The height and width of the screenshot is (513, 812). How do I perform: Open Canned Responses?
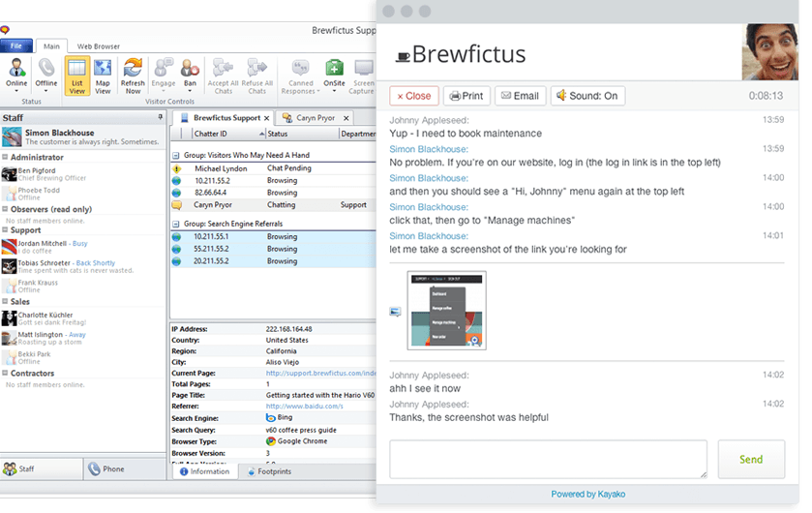point(300,75)
